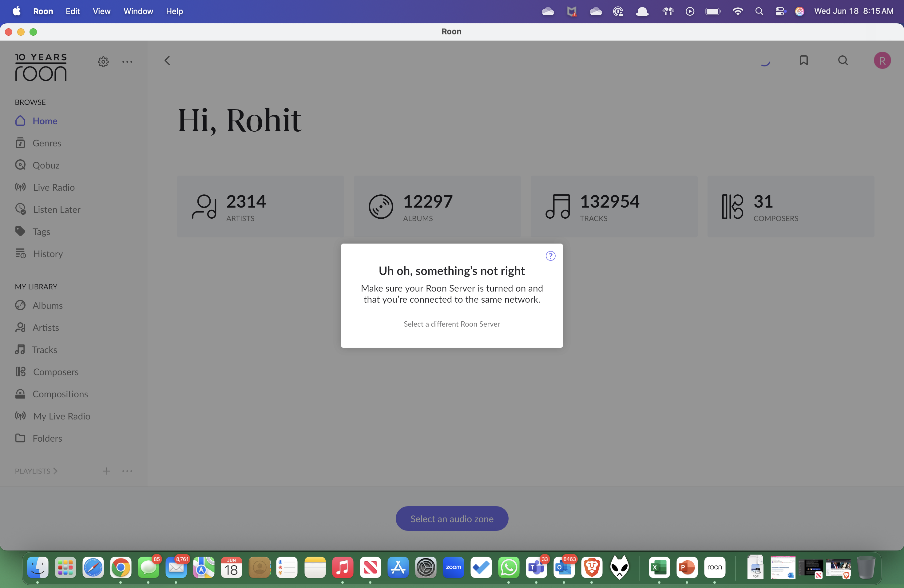904x588 pixels.
Task: Go back using the back arrow
Action: click(167, 60)
